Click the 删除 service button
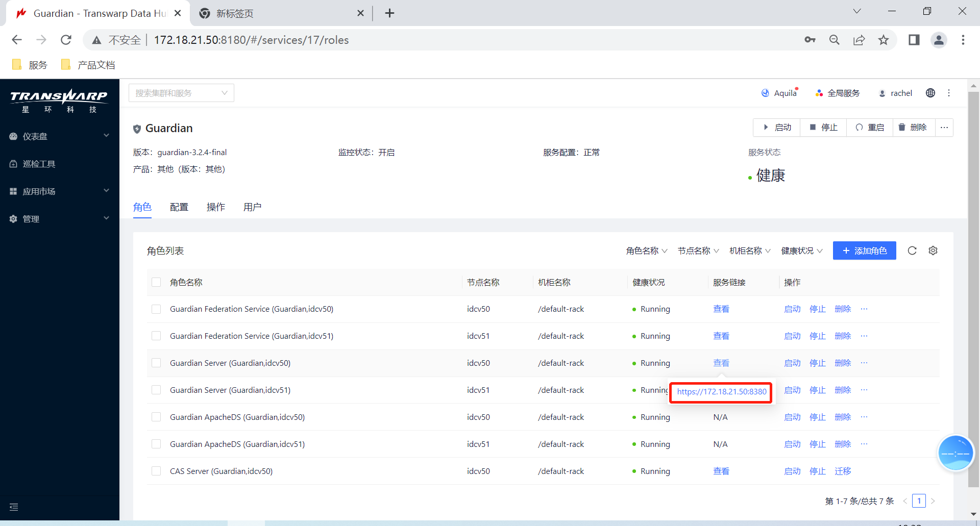 coord(914,128)
